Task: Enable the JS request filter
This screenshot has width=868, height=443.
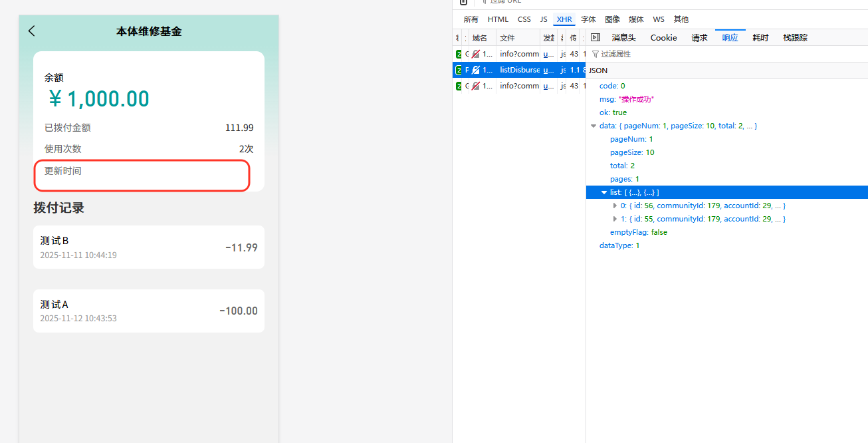Action: click(544, 19)
